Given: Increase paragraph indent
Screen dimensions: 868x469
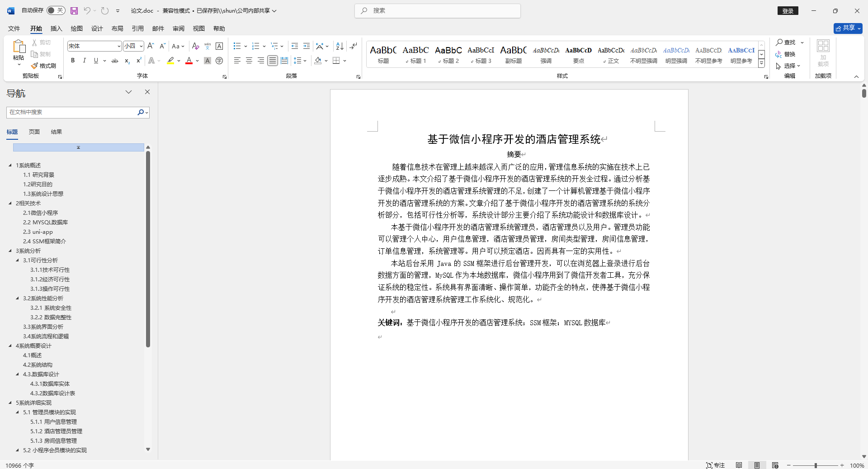Looking at the screenshot, I should click(307, 46).
